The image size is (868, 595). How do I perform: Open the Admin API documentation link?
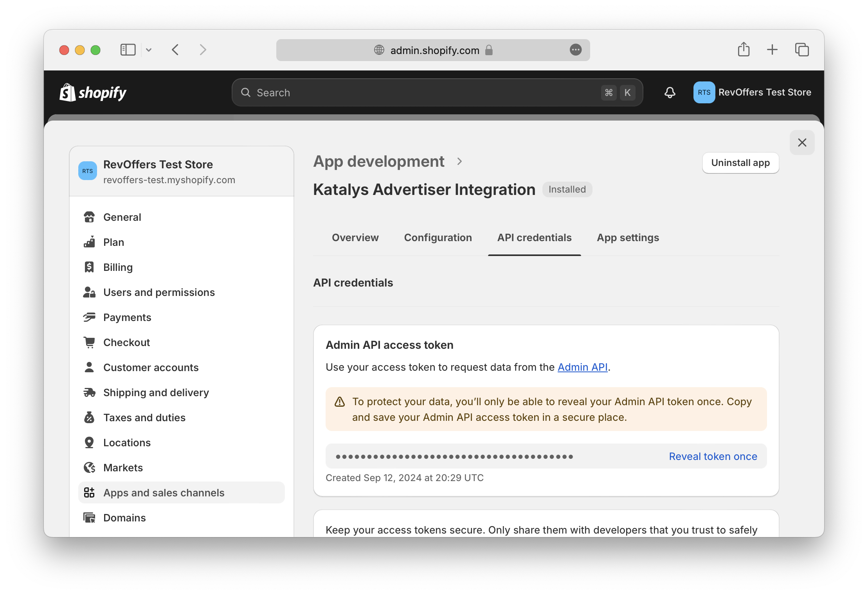coord(583,367)
